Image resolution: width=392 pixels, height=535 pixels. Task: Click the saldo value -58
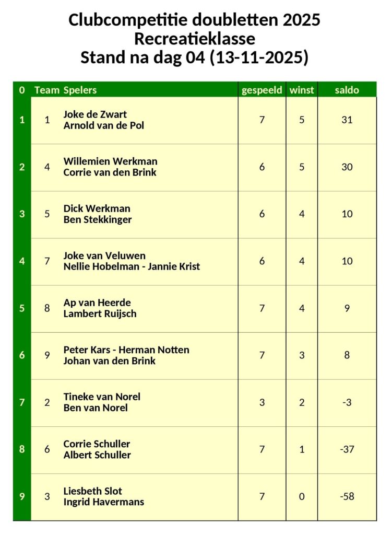coord(347,496)
